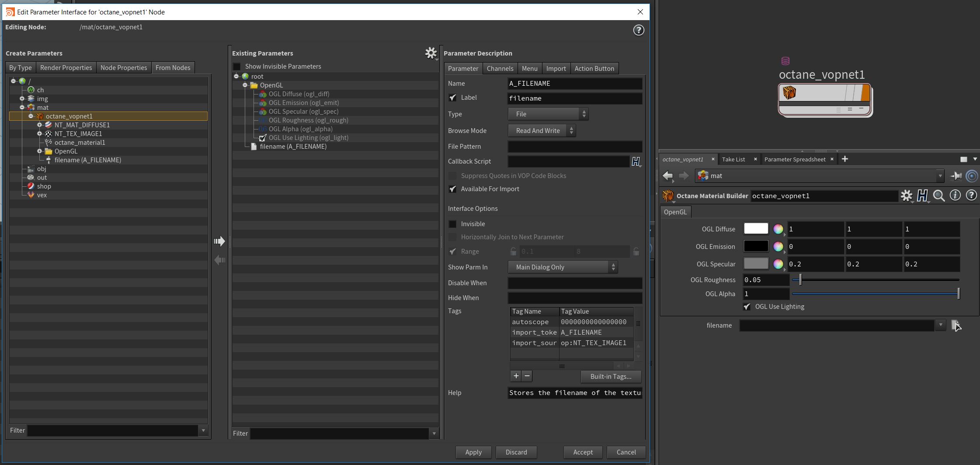This screenshot has width=980, height=465.
Task: Switch to the Parameter Spreadsheet pane tab
Action: [795, 159]
